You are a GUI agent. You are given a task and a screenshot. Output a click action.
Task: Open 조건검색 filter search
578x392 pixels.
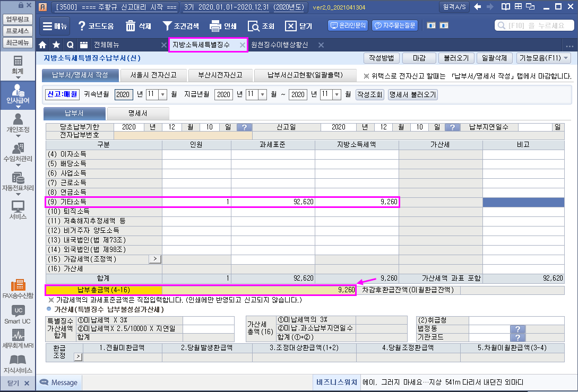(x=180, y=26)
